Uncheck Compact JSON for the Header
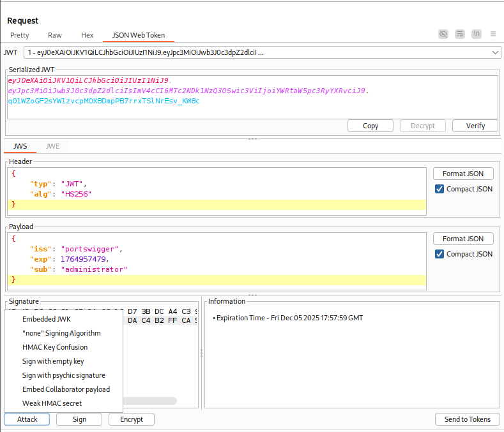 [x=439, y=189]
